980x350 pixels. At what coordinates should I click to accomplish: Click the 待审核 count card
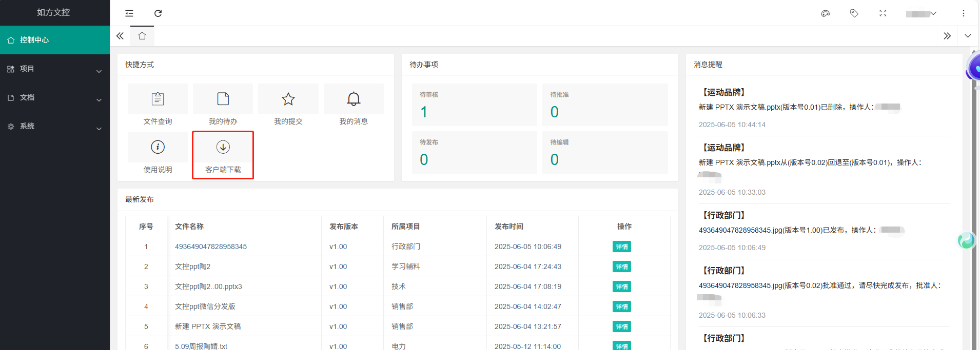[474, 105]
